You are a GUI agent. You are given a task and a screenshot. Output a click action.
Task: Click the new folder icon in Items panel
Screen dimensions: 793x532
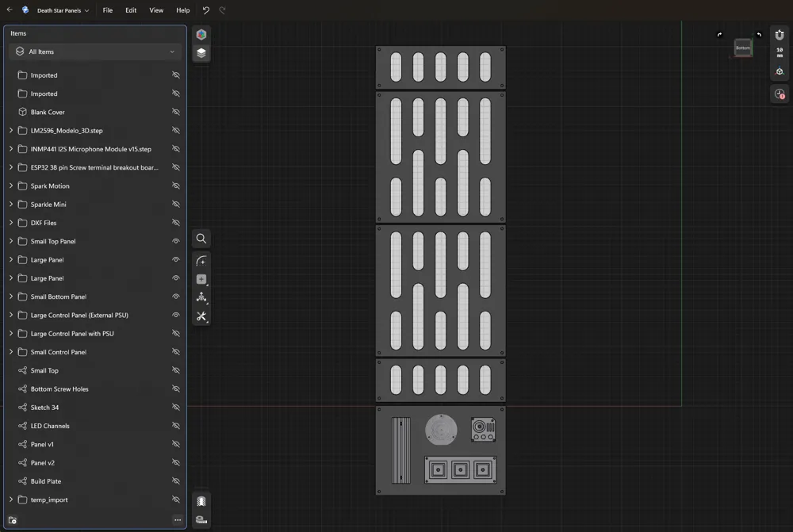pyautogui.click(x=13, y=520)
